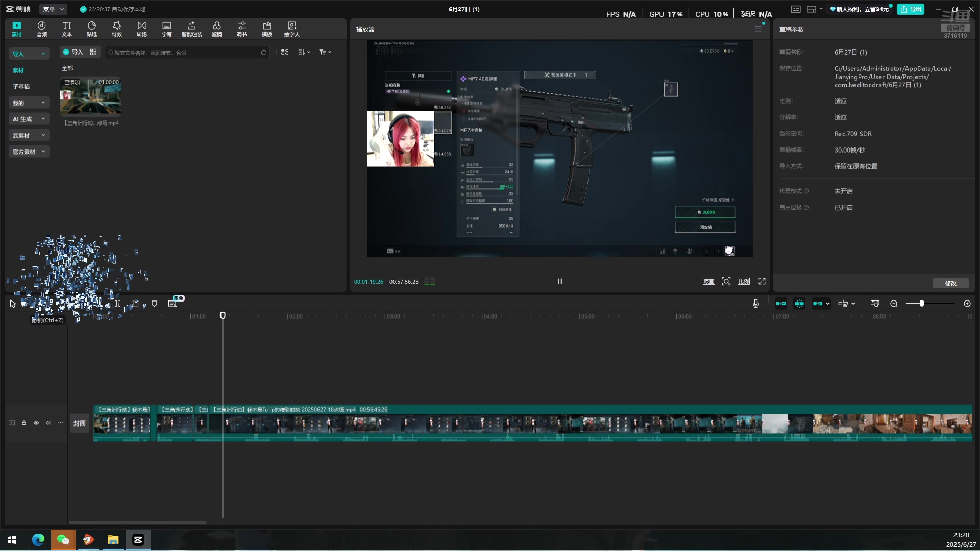Hide the main video track with eye icon
The image size is (980, 551).
[36, 423]
